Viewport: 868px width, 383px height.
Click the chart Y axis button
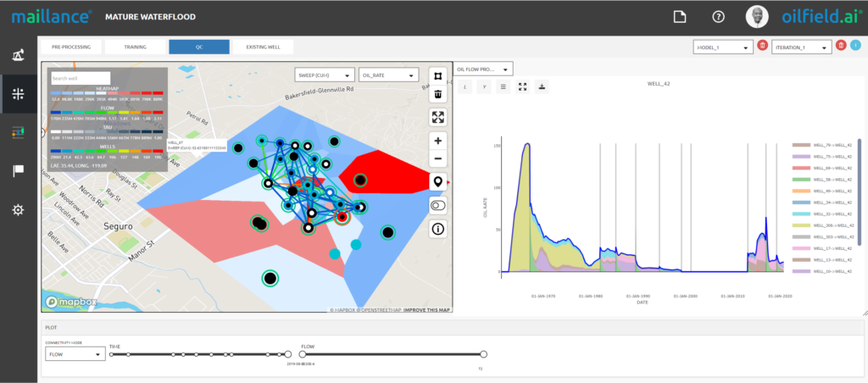[x=484, y=86]
